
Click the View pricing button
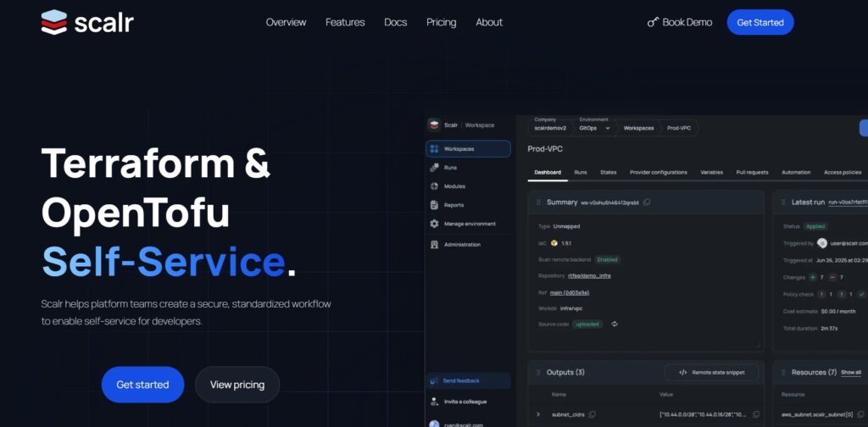click(237, 385)
